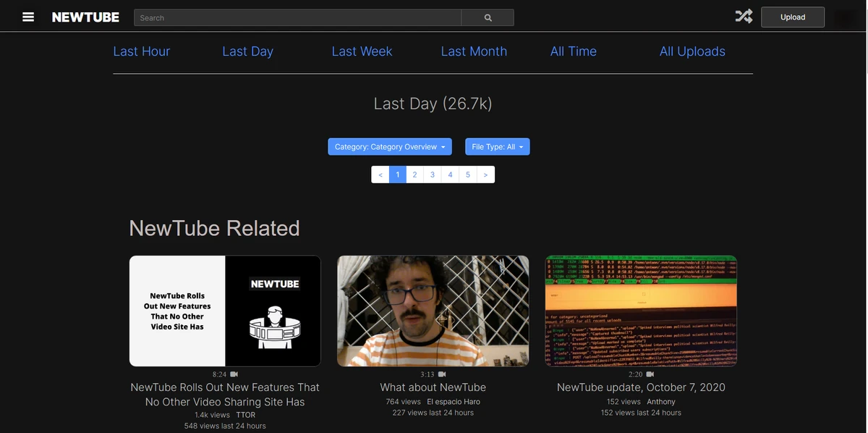Select the All Uploads filter
868x433 pixels.
692,51
